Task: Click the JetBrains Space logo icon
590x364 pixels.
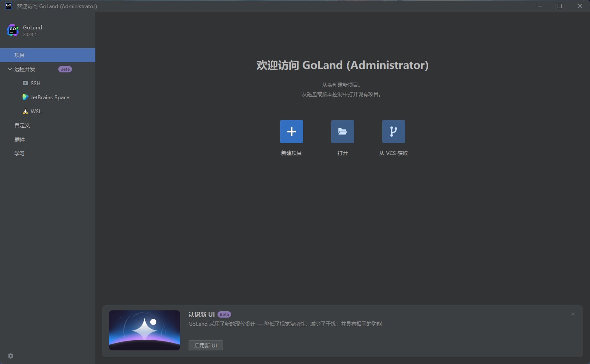Action: pyautogui.click(x=26, y=97)
